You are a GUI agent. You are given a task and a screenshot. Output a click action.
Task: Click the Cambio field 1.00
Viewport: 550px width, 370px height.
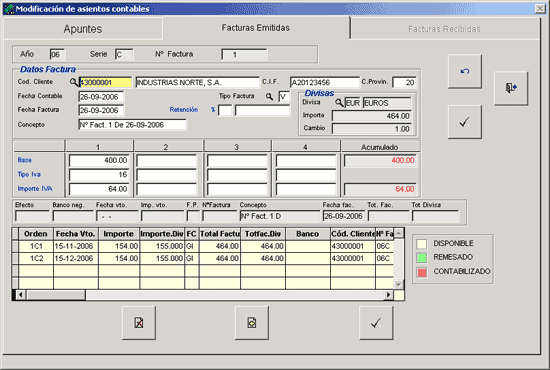[x=371, y=129]
